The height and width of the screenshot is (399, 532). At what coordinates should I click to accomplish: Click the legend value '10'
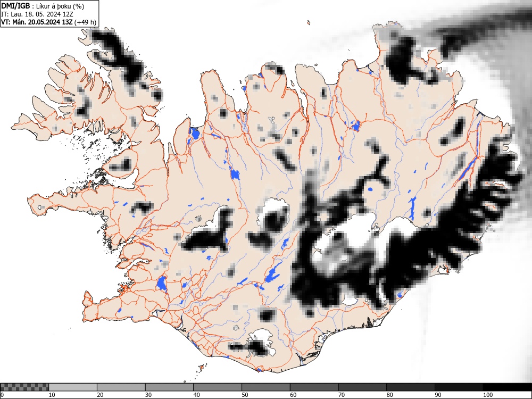click(x=52, y=395)
